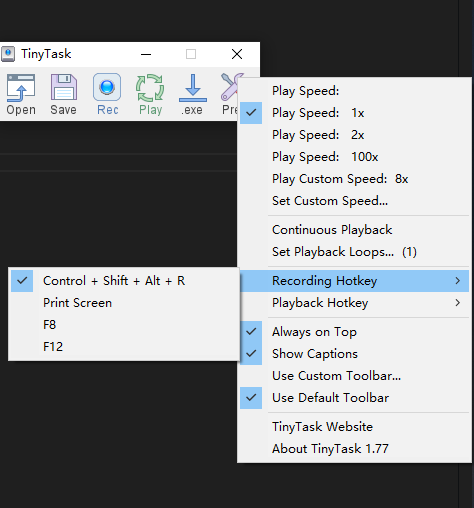Start recording with the Rec button
The image size is (474, 508).
pyautogui.click(x=107, y=94)
